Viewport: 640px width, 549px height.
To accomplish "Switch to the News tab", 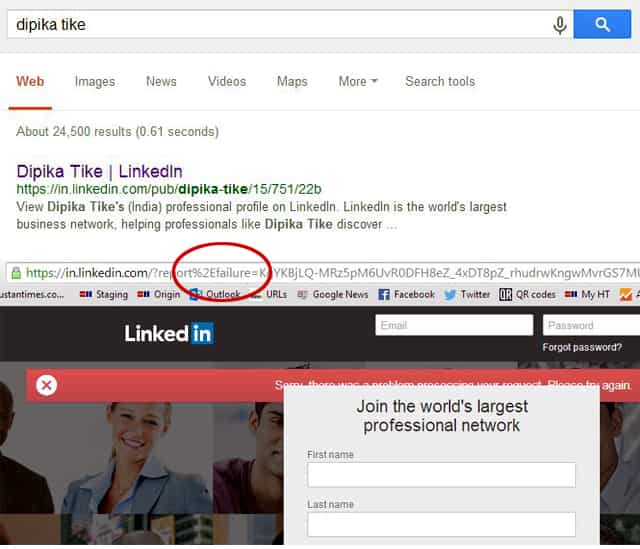I will tap(161, 81).
